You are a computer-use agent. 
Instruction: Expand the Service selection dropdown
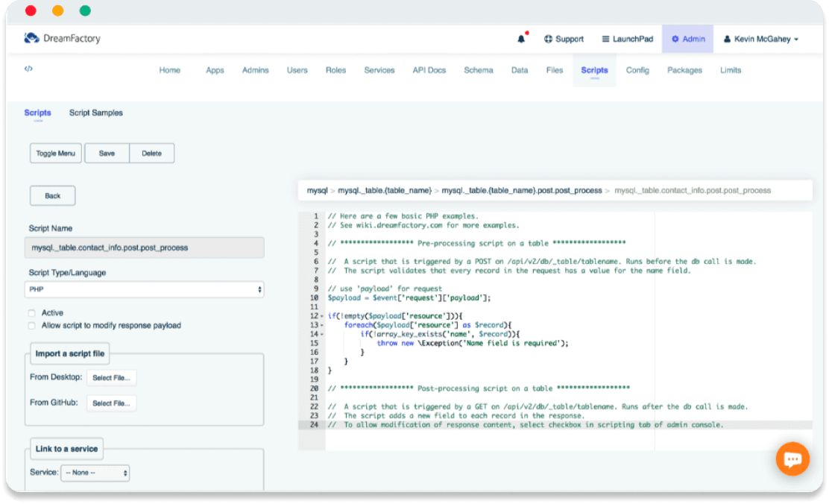point(95,473)
